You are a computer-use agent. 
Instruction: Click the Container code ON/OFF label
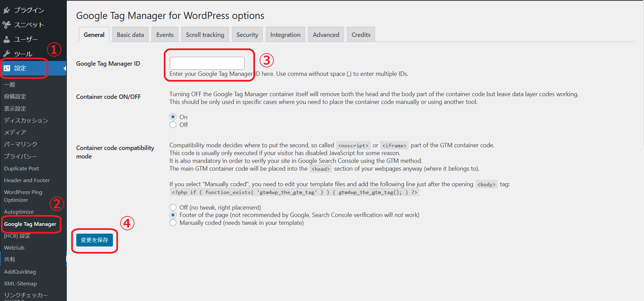click(x=108, y=97)
